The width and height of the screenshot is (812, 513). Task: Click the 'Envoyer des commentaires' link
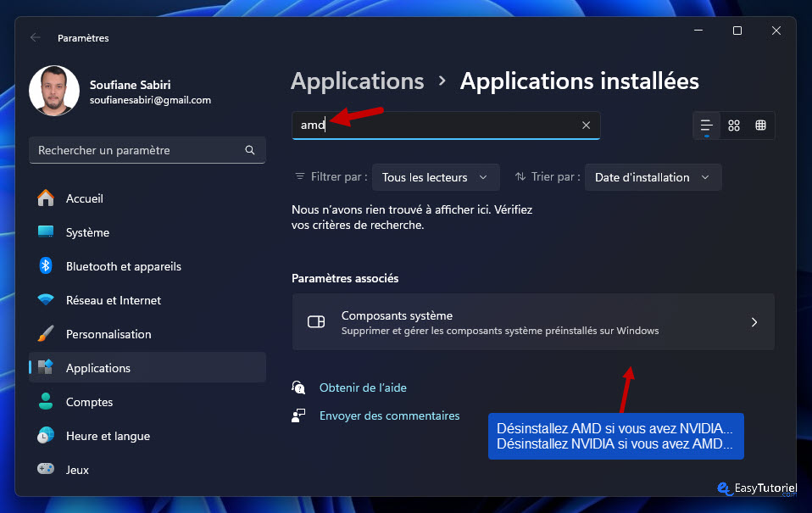tap(389, 415)
